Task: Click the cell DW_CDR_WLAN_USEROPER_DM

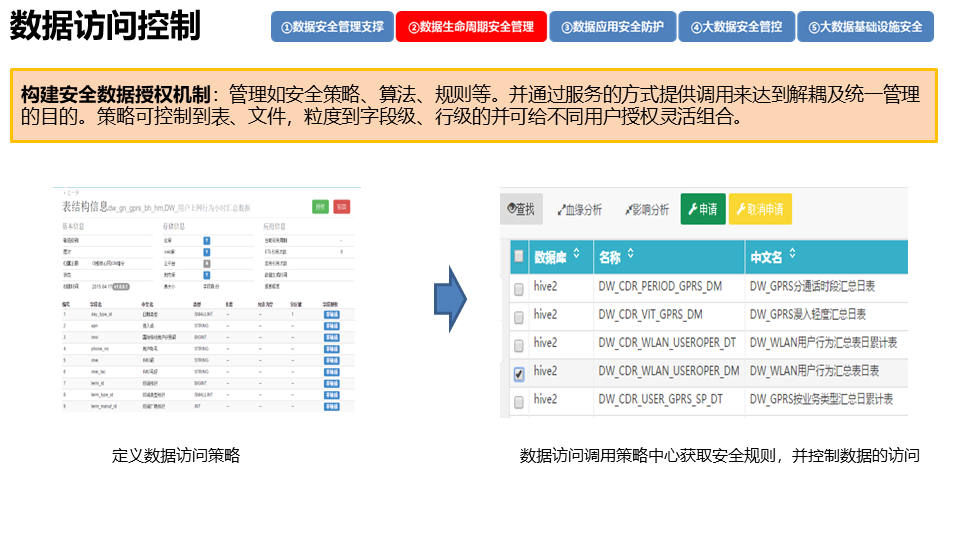Action: pyautogui.click(x=669, y=371)
